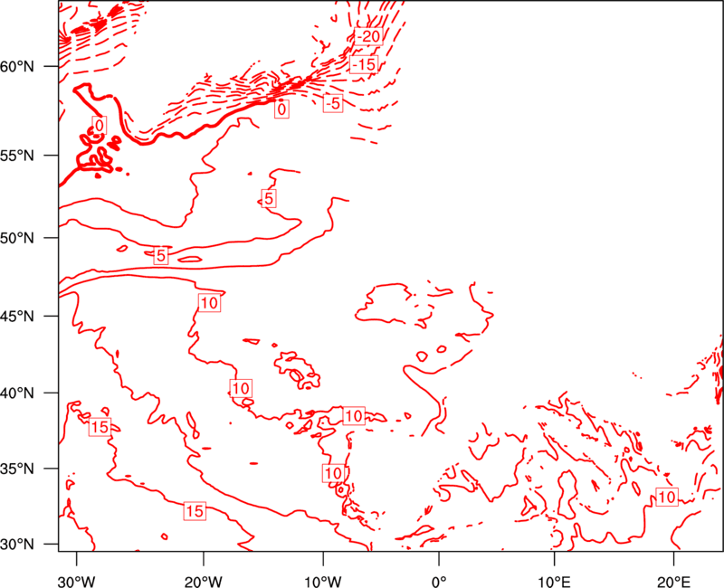Image resolution: width=724 pixels, height=588 pixels.
Task: Click the 5 contour label just below 50°N
Action: click(161, 255)
